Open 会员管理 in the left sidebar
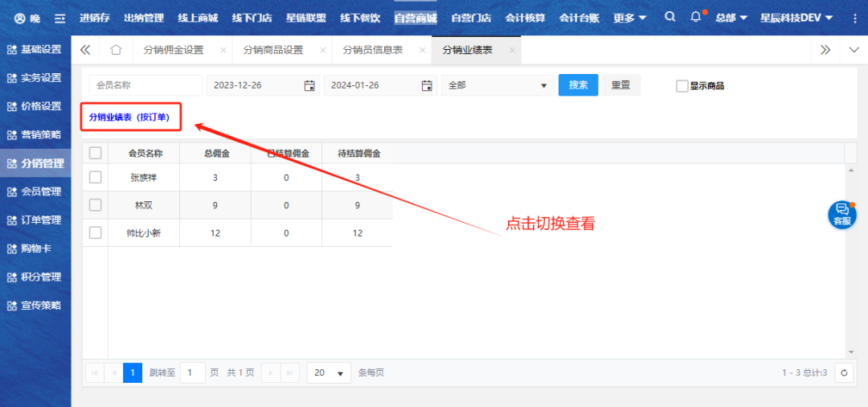Screen dimensions: 868x407 (35, 191)
